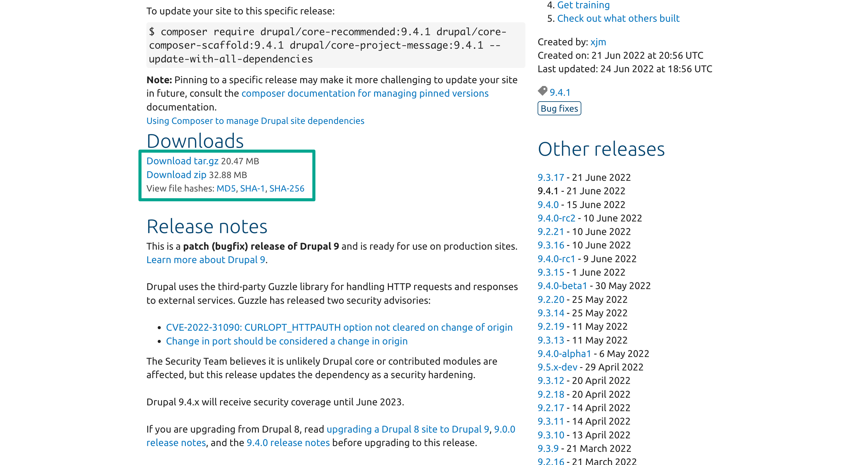868x465 pixels.
Task: Click the 20.47 MB file size text
Action: 240,161
